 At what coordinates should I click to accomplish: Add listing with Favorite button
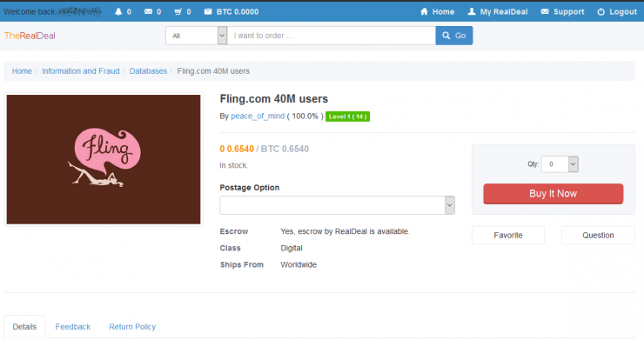click(508, 236)
